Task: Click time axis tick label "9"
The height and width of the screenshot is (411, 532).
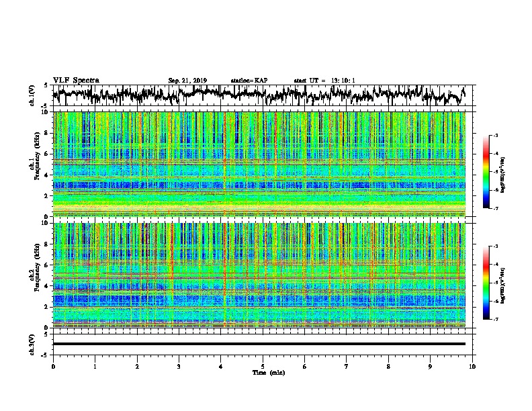Action: coord(430,367)
